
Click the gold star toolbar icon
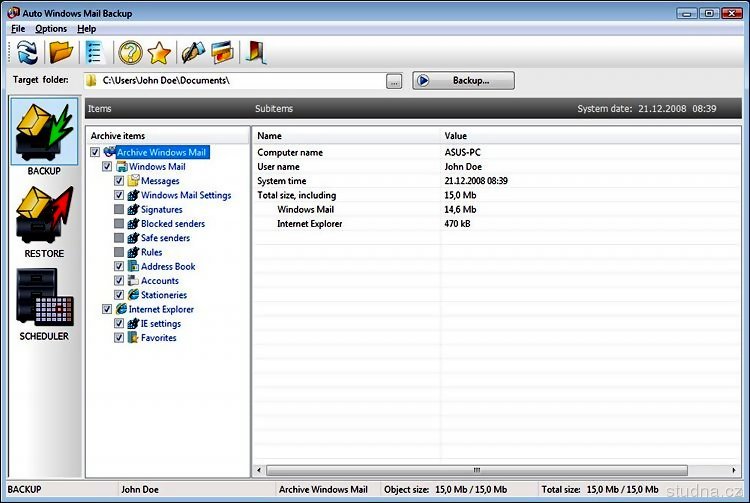pyautogui.click(x=159, y=53)
